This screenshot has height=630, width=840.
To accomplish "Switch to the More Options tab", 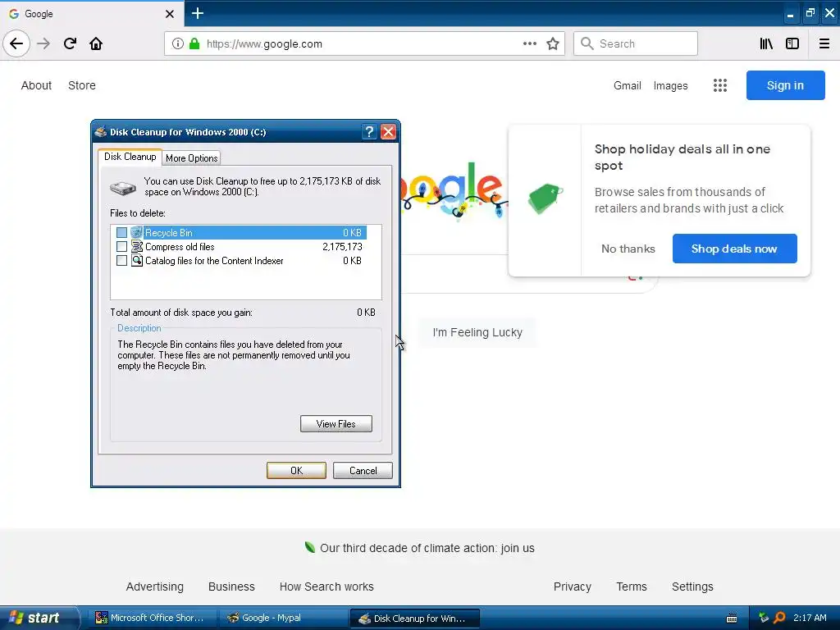I will (191, 158).
